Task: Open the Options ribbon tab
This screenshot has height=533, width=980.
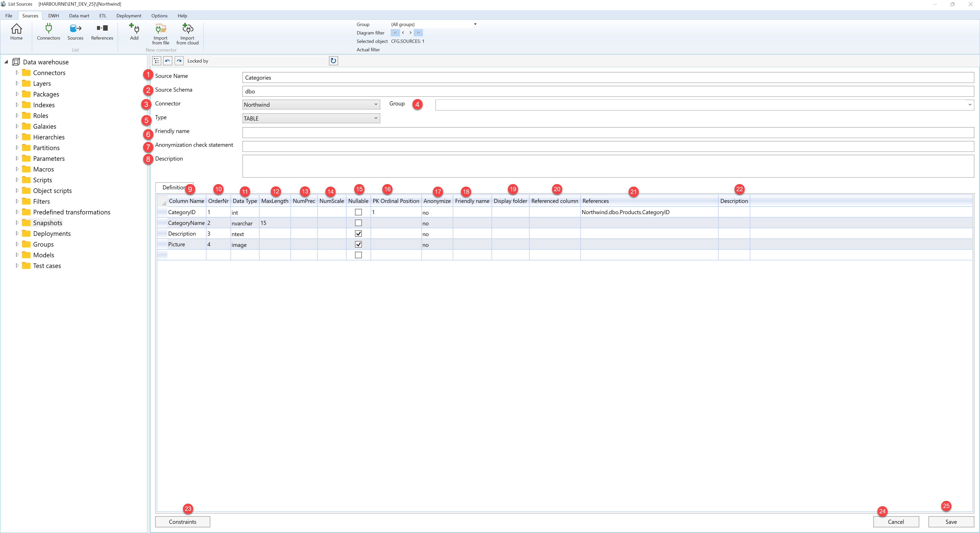Action: coord(160,16)
